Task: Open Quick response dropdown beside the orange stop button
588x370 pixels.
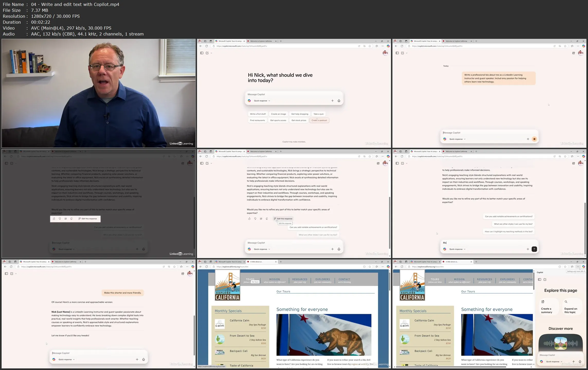Action: click(457, 139)
